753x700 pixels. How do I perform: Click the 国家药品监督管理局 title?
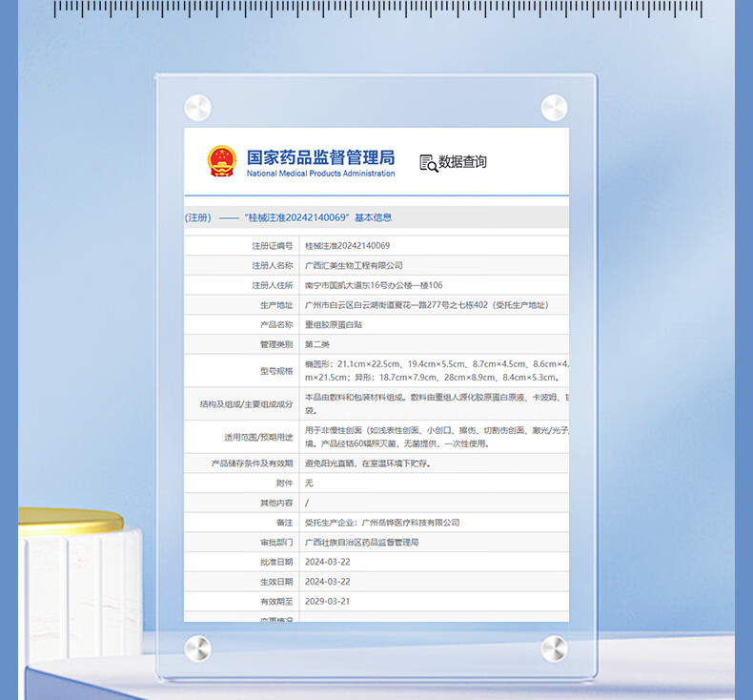point(321,157)
